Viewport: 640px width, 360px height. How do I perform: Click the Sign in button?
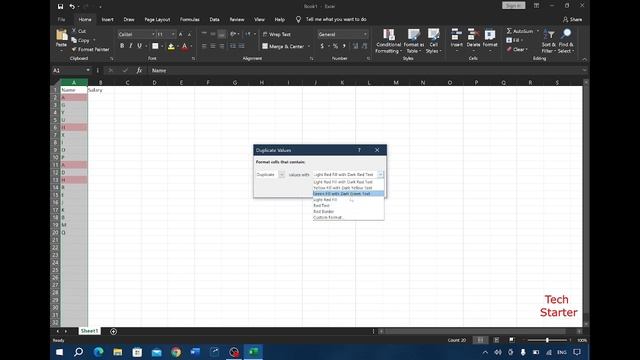click(513, 6)
